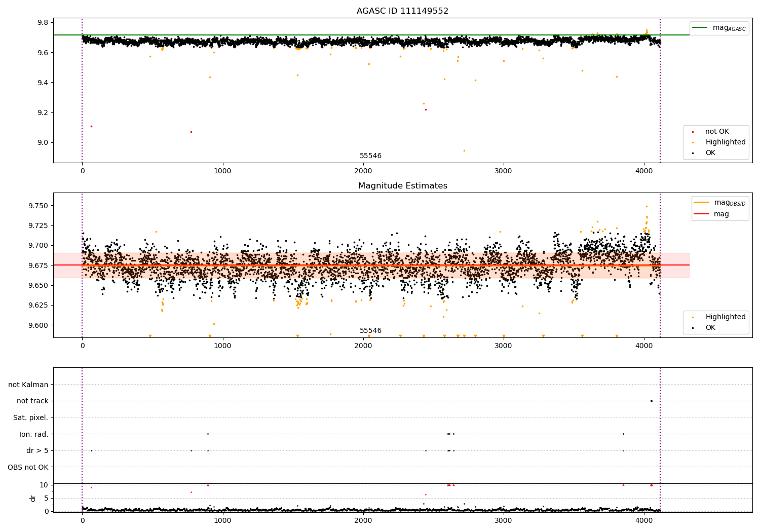Click the 'dr > 5' axis label

[37, 450]
